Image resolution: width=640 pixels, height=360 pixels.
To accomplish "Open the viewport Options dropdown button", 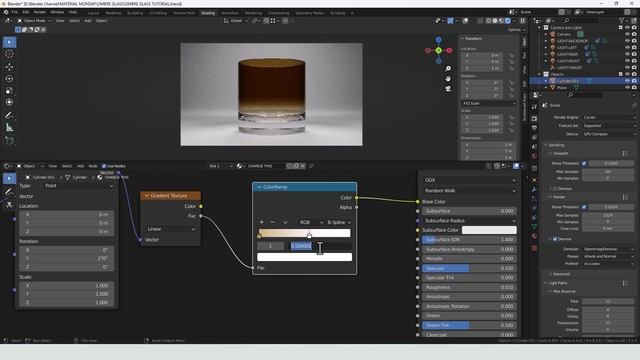I will point(516,30).
